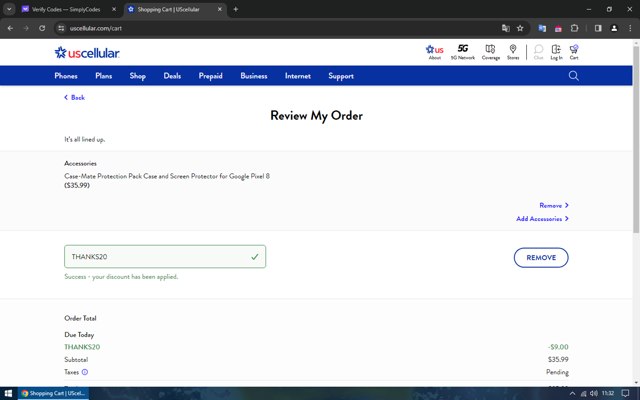640x400 pixels.
Task: Close the Shopping Cart tab
Action: coord(220,9)
